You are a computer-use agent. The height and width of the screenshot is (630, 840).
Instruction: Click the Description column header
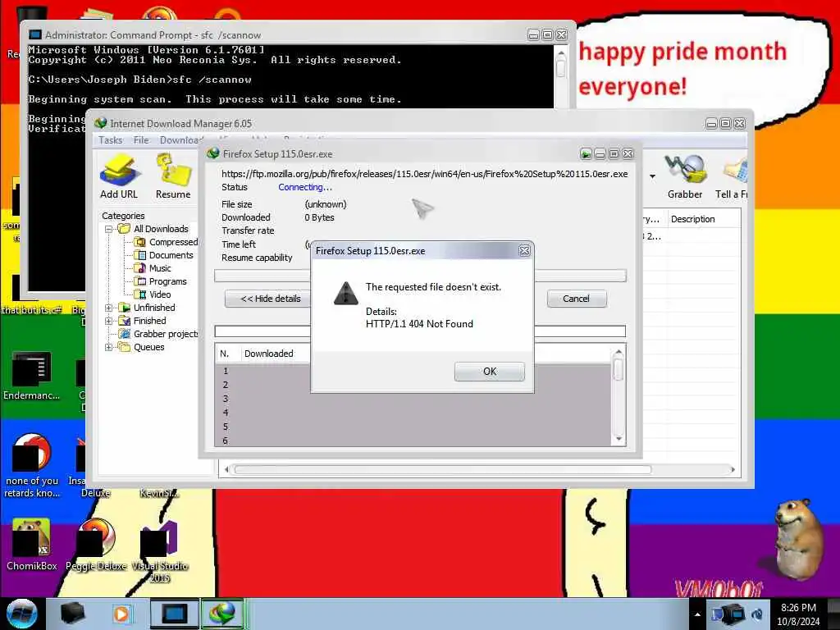[703, 219]
